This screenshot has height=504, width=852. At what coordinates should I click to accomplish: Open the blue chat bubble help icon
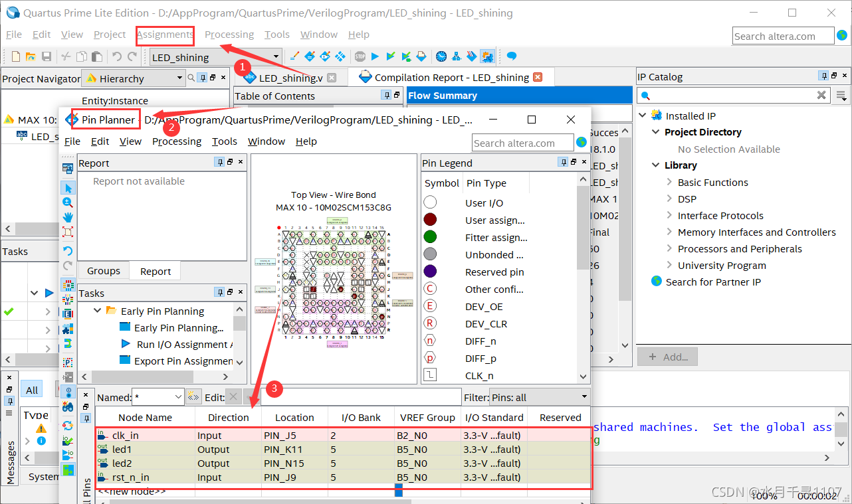(x=512, y=57)
